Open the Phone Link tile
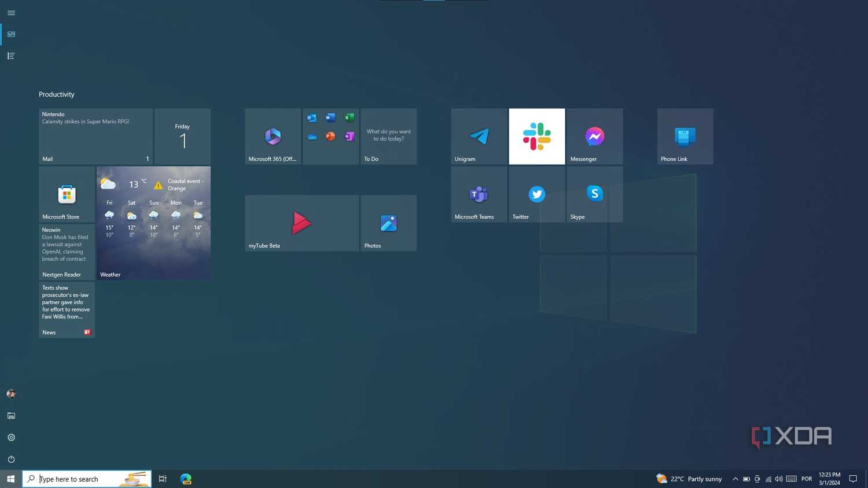 (x=685, y=136)
